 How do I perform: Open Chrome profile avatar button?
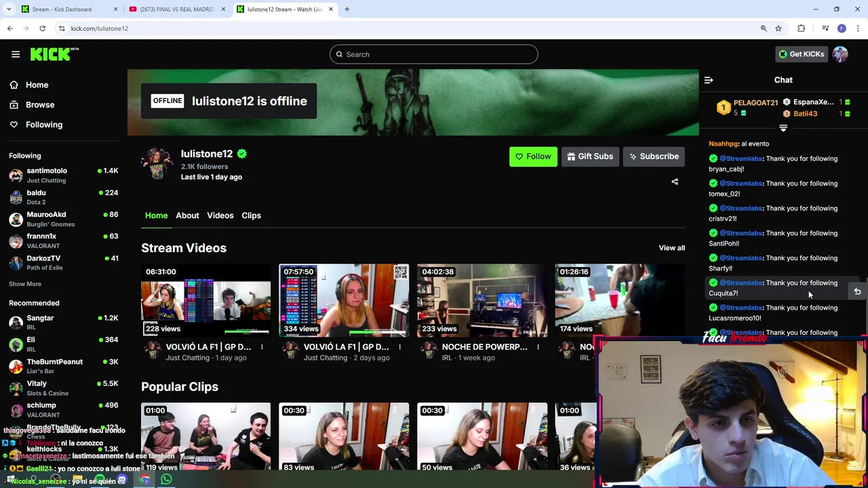pos(842,28)
